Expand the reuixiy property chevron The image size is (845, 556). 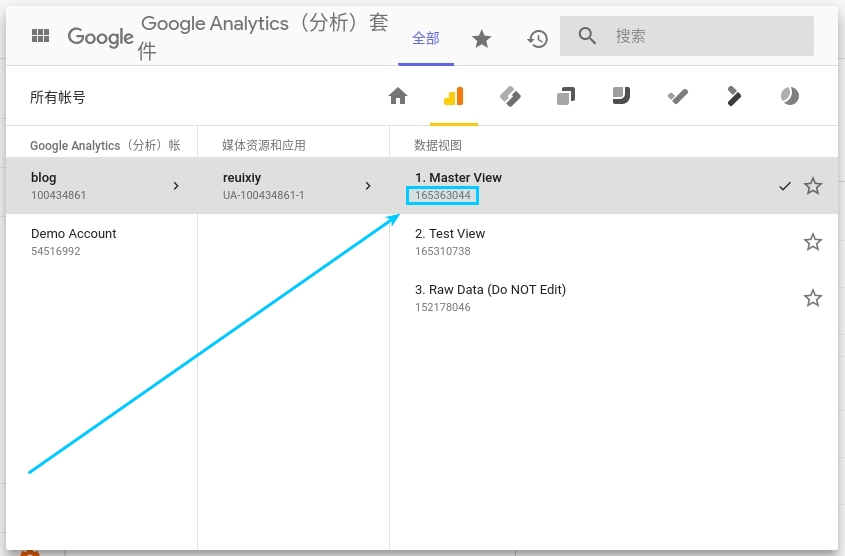click(x=368, y=186)
